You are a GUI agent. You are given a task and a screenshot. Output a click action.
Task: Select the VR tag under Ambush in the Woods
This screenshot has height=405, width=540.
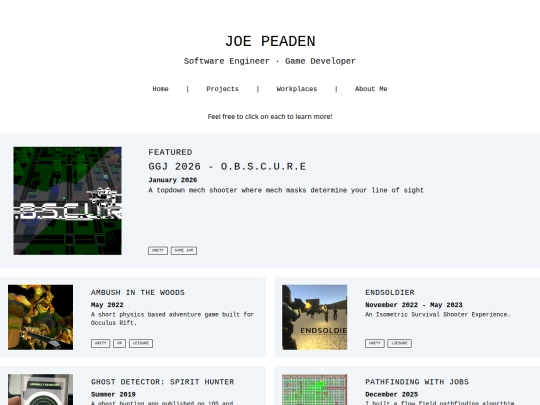120,343
